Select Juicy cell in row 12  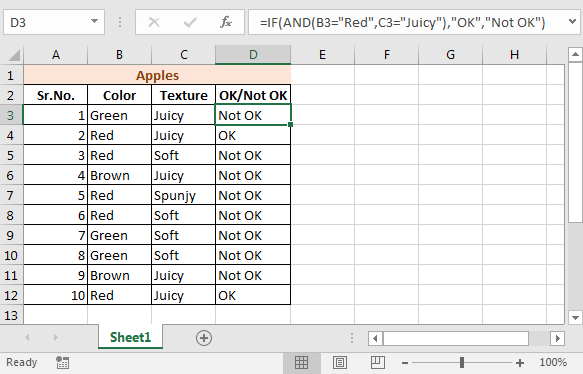tap(184, 296)
